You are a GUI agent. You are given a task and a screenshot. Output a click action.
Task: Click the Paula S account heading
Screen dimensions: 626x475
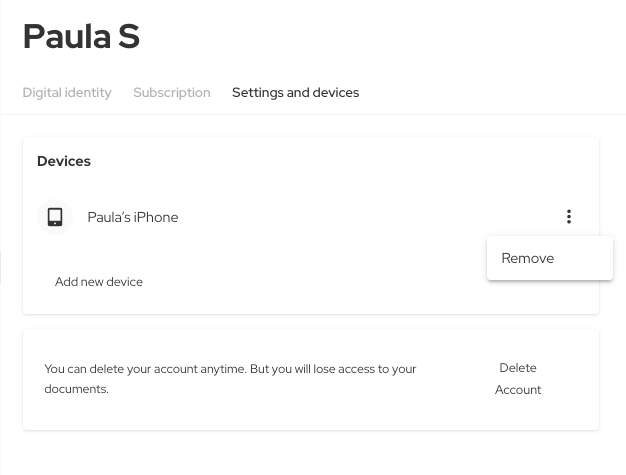click(x=82, y=37)
